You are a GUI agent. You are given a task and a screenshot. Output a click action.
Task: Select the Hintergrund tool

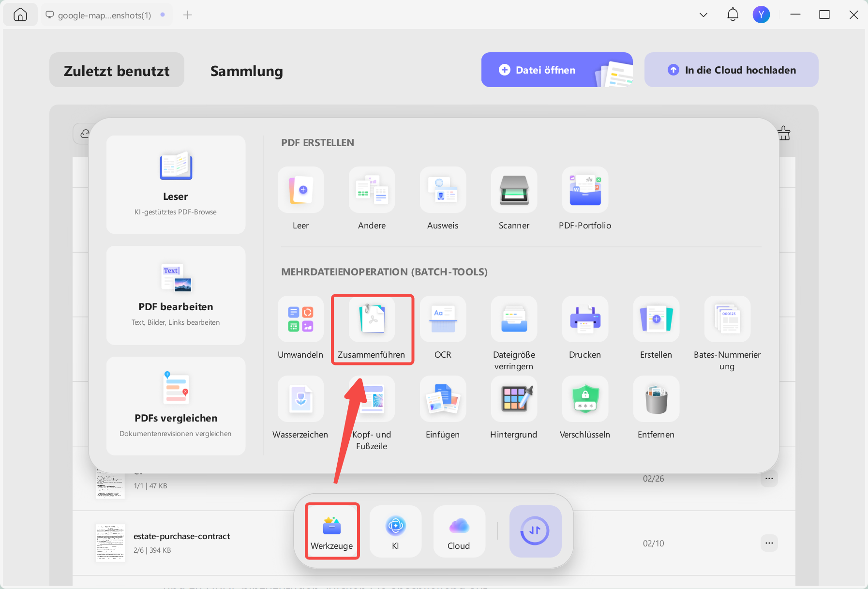514,399
